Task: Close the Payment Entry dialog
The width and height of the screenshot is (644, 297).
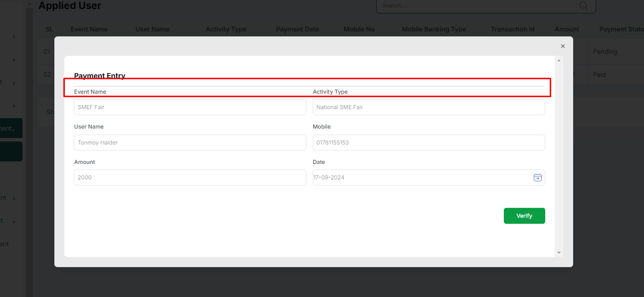Action: click(563, 46)
